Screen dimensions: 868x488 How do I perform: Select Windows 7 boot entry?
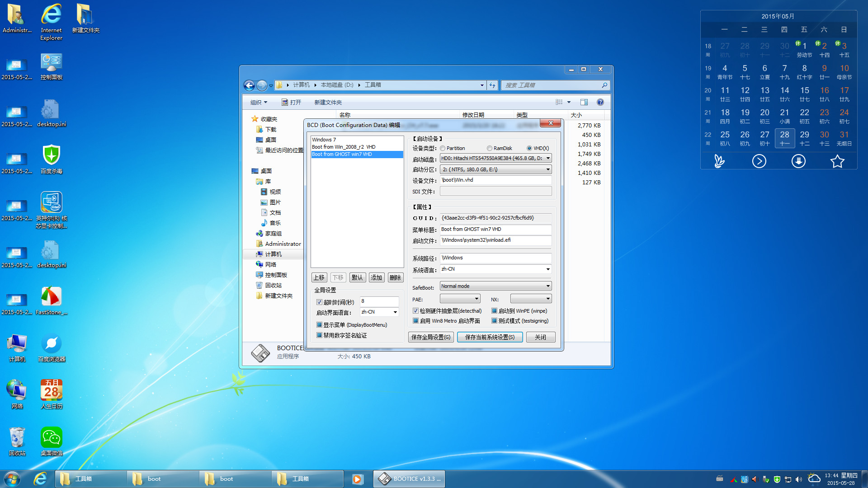point(357,140)
